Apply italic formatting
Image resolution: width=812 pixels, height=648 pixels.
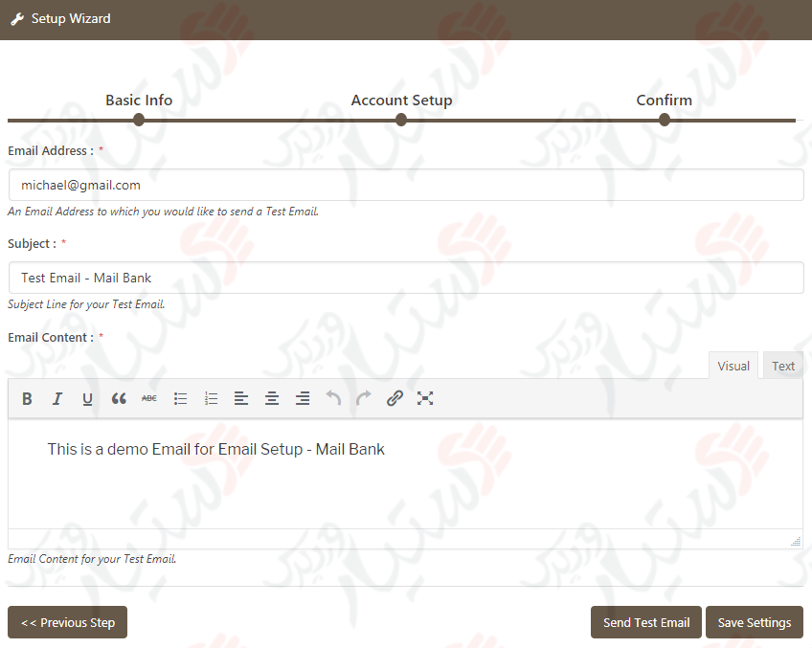pos(57,398)
